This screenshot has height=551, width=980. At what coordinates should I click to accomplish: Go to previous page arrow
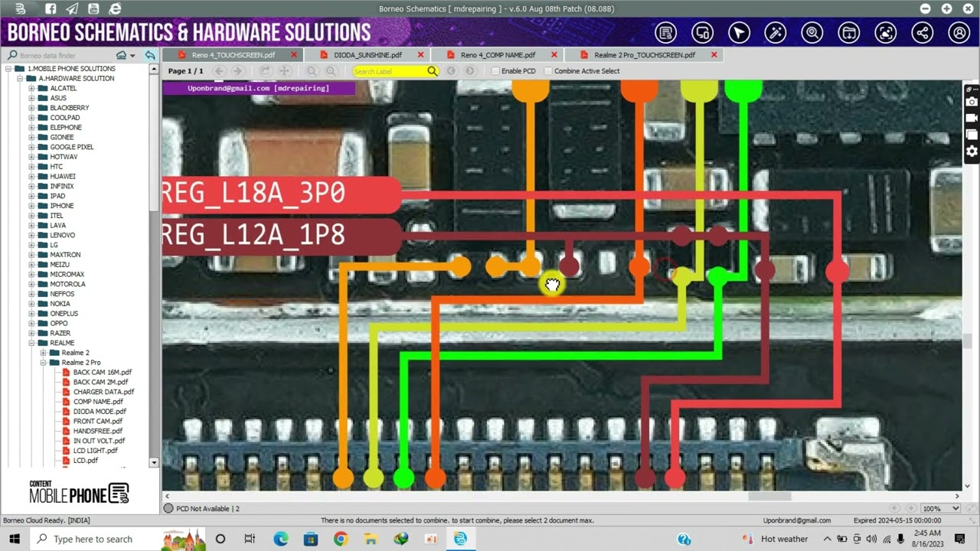pyautogui.click(x=219, y=71)
